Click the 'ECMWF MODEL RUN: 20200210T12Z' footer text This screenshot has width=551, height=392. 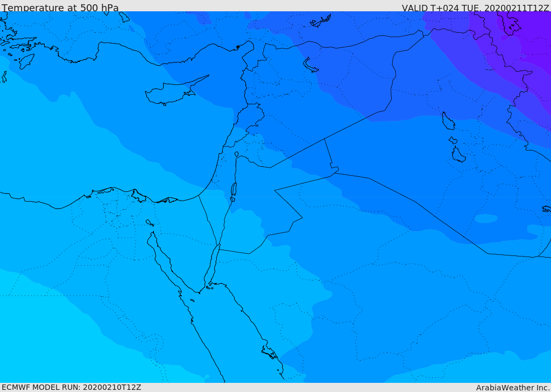[72, 387]
